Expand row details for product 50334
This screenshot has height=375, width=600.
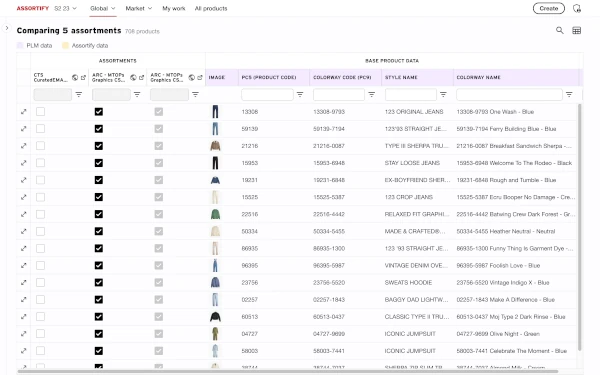click(x=24, y=231)
